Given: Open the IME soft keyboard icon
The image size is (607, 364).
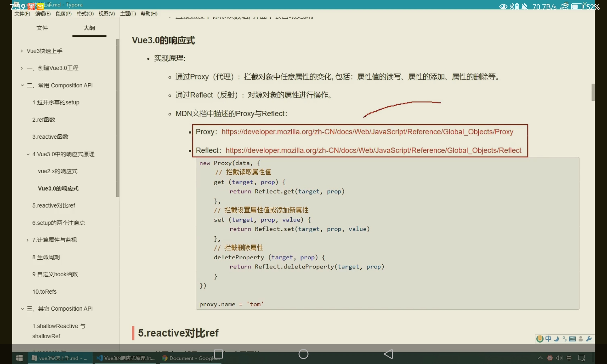Looking at the screenshot, I should tap(572, 339).
